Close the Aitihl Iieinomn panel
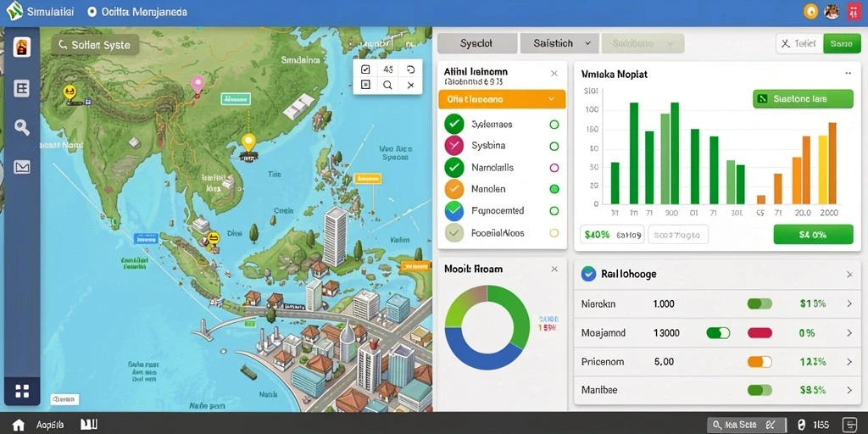868x434 pixels. [x=554, y=73]
